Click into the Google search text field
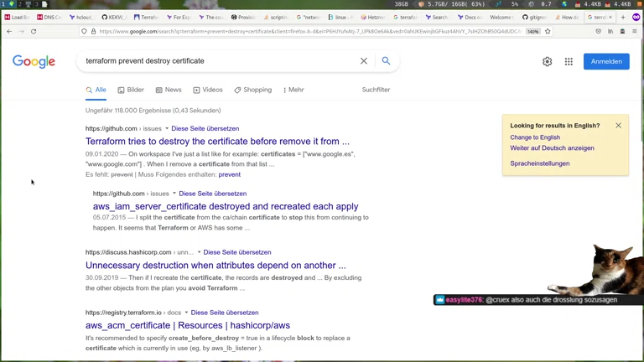 tap(218, 61)
